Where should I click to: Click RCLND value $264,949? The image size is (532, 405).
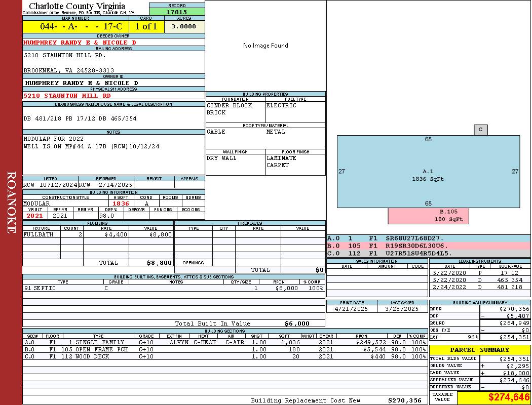pyautogui.click(x=514, y=323)
